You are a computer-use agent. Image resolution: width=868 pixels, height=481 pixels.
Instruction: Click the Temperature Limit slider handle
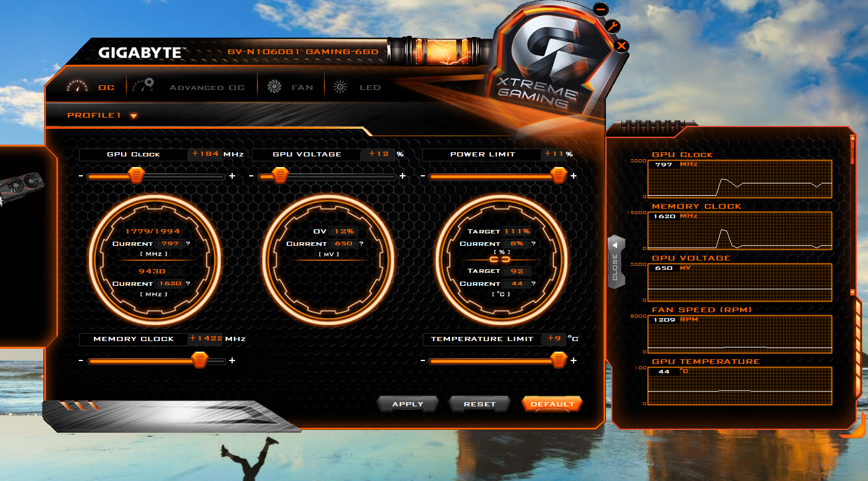(559, 360)
